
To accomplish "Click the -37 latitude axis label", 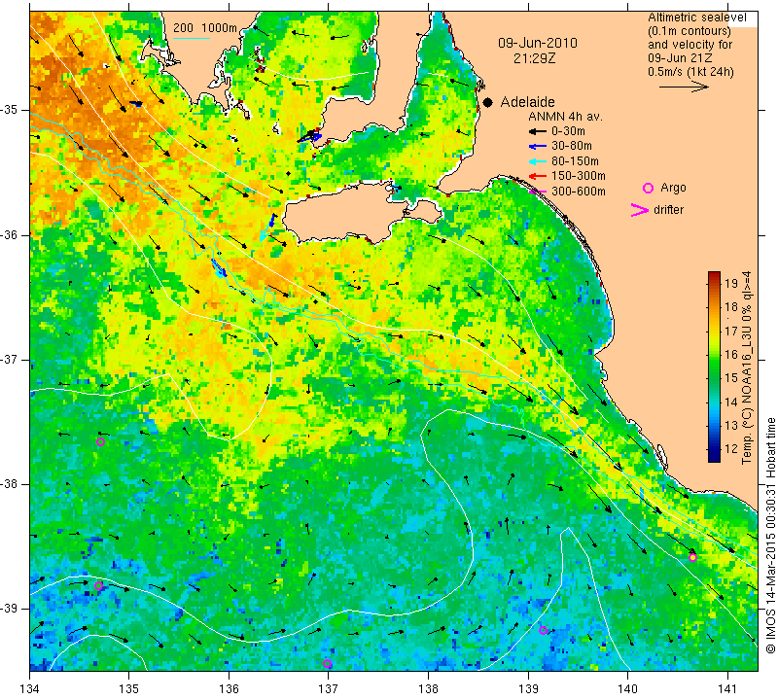I will coord(9,359).
